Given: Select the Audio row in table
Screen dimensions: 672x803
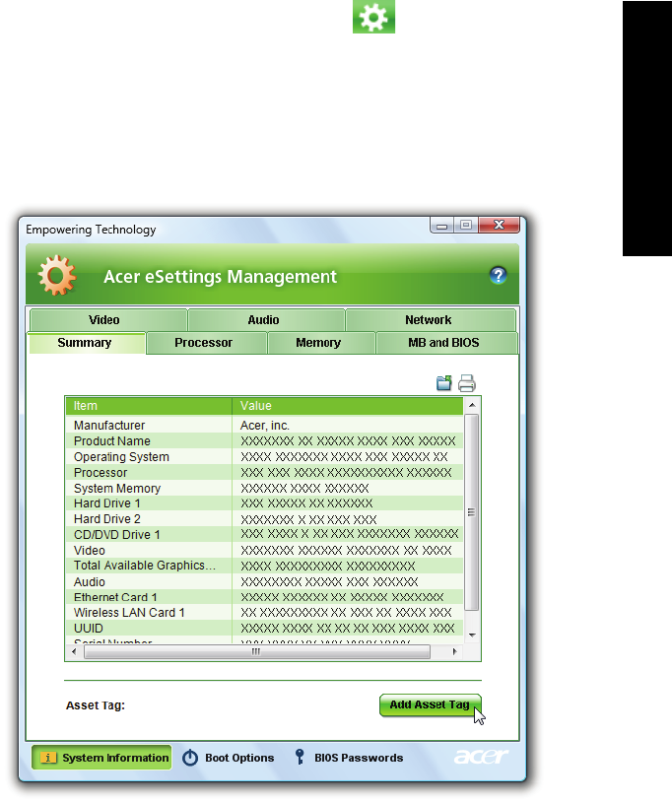Looking at the screenshot, I should 264,581.
